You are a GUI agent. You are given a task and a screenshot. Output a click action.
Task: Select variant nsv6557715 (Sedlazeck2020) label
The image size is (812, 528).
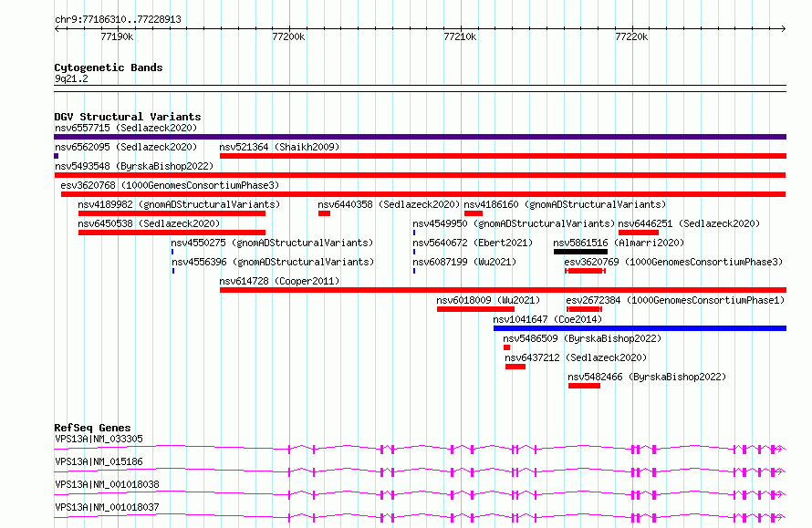126,128
